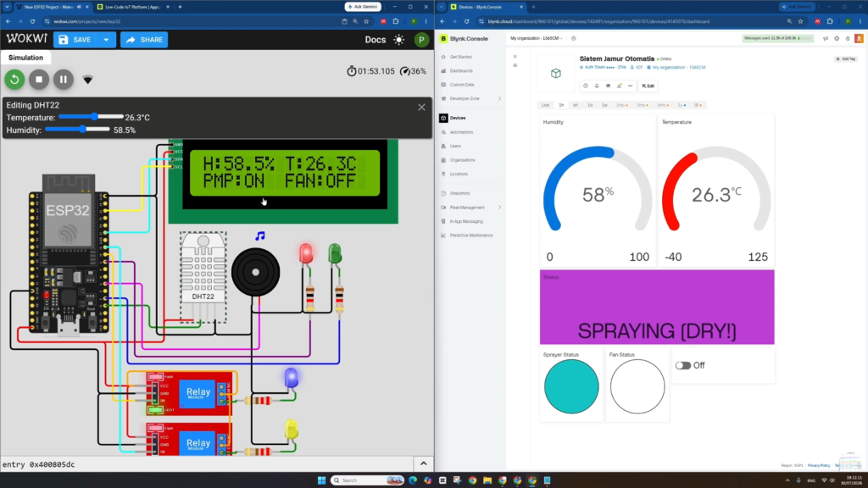The width and height of the screenshot is (868, 488).
Task: Restart the Wokwi simulation
Action: pos(15,80)
